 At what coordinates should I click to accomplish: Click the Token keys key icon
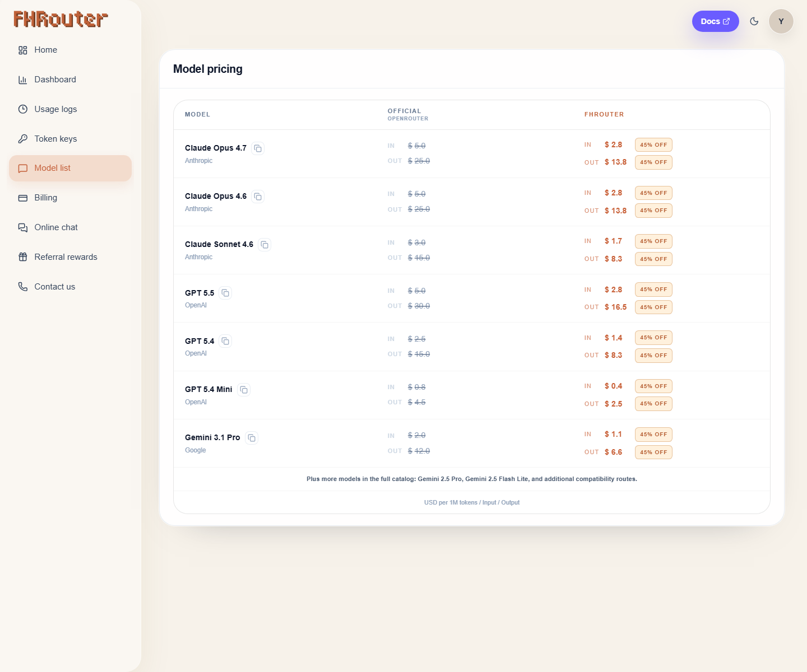tap(23, 139)
